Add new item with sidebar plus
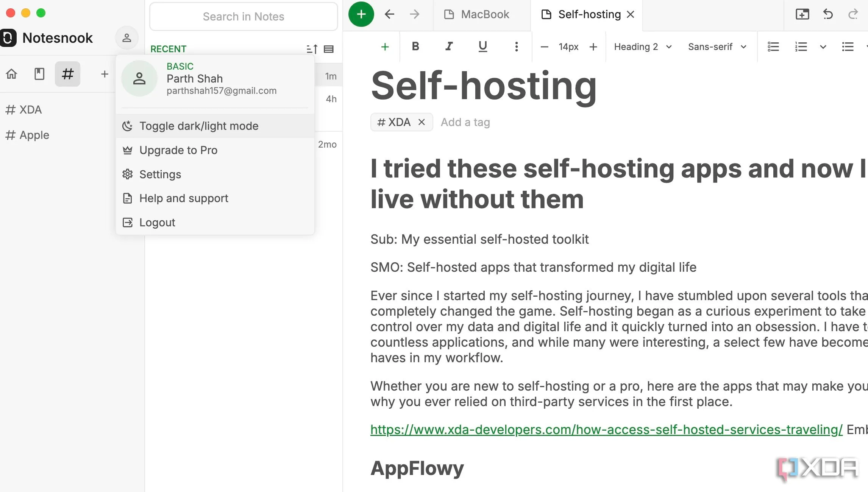This screenshot has width=868, height=492. tap(105, 74)
